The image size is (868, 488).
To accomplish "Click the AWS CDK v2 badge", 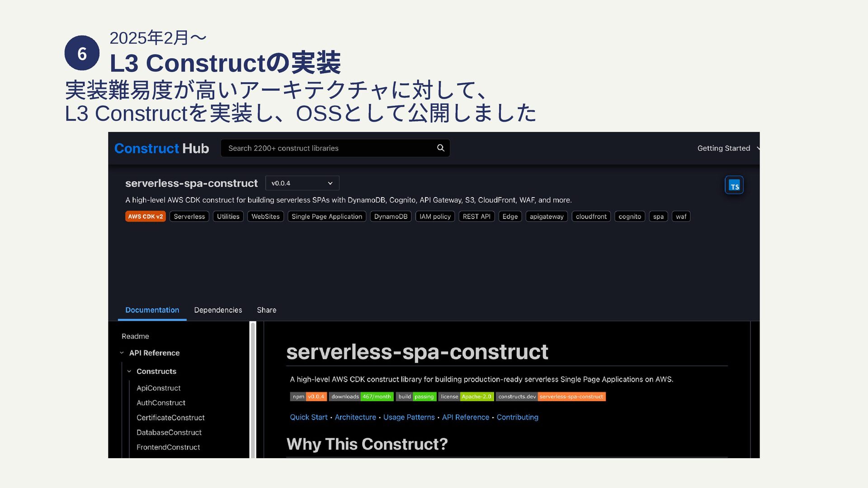I will click(145, 216).
